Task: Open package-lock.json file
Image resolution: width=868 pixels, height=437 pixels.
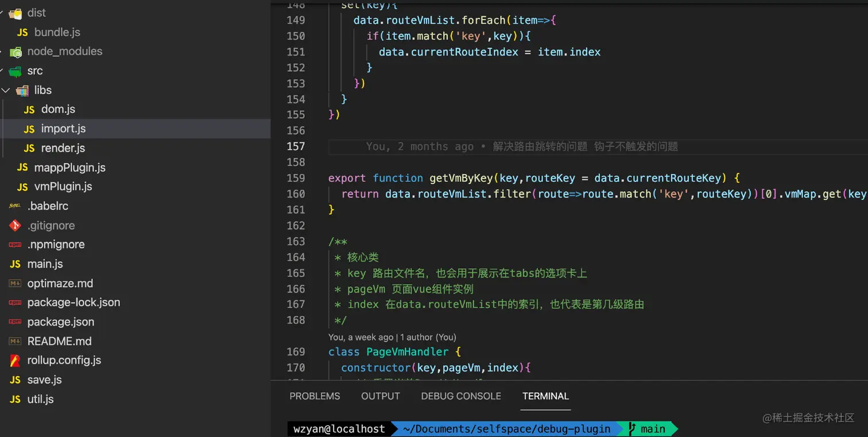Action: click(74, 303)
